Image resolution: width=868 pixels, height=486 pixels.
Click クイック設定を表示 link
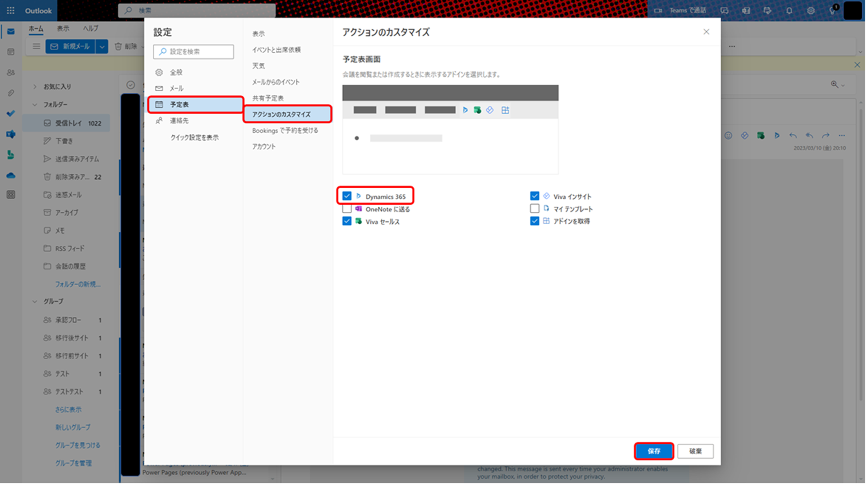(194, 138)
